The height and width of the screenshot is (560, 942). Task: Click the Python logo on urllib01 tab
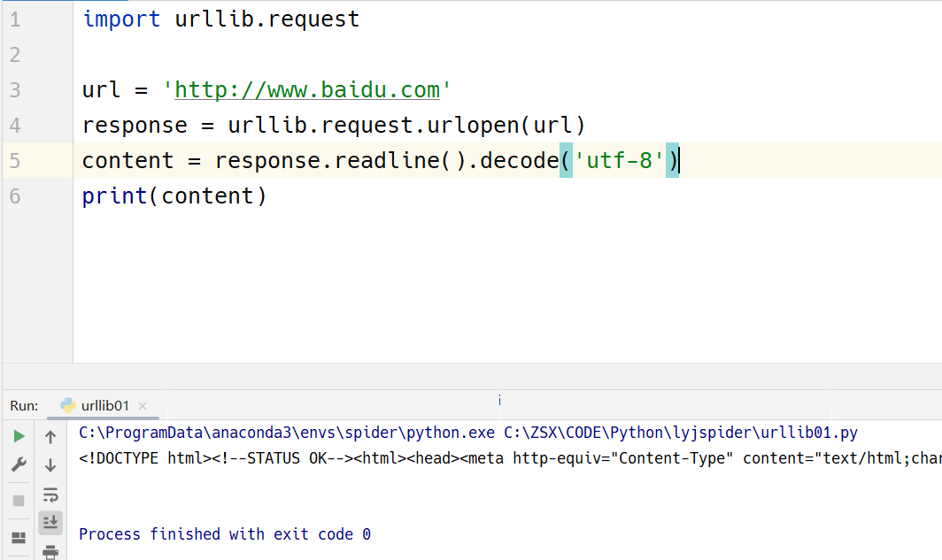pyautogui.click(x=68, y=406)
